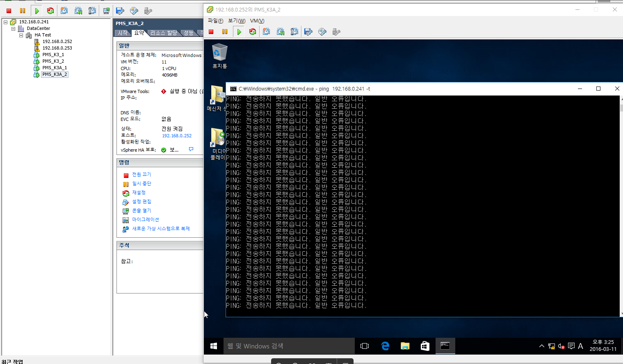Click the 설정 편집 command link
The width and height of the screenshot is (623, 364).
[x=141, y=202]
